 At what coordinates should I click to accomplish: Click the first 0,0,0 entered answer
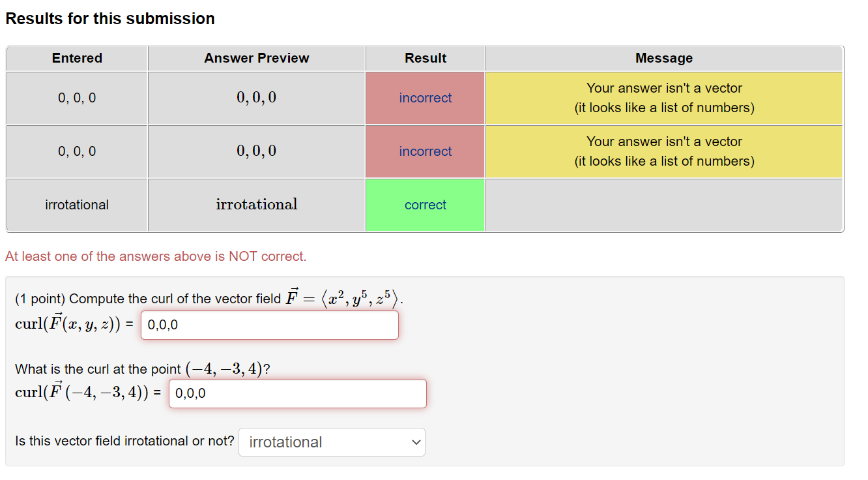click(76, 98)
